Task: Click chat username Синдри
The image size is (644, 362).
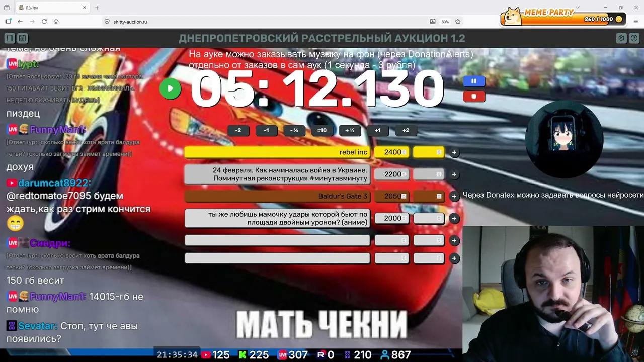Action: click(49, 243)
